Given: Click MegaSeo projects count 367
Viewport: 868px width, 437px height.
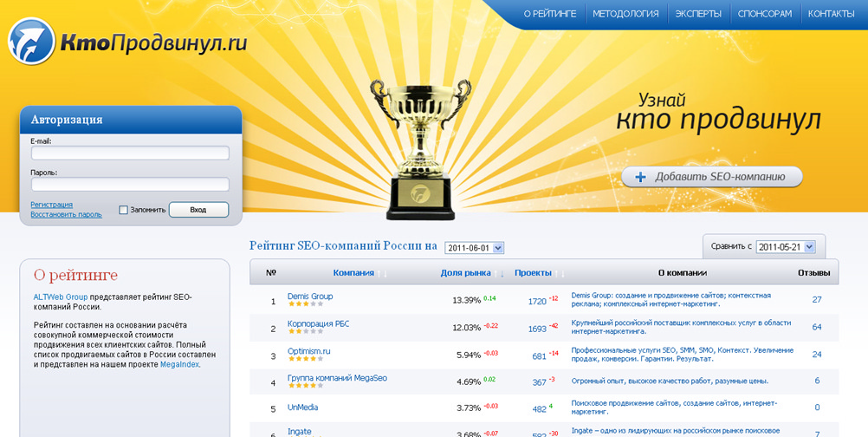Looking at the screenshot, I should [x=539, y=382].
